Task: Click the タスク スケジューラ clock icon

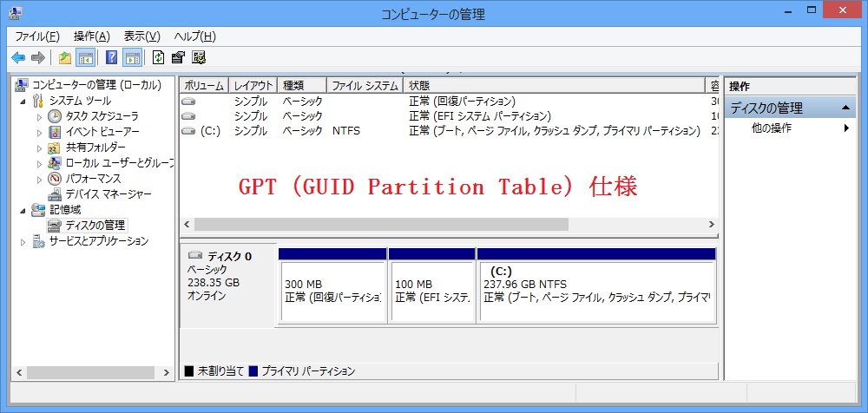Action: pos(55,116)
